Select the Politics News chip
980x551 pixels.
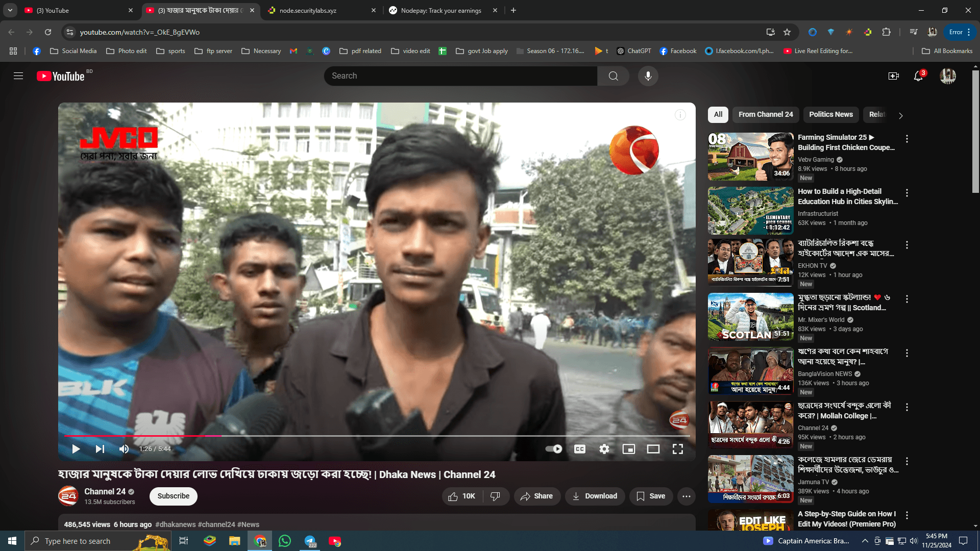click(831, 115)
